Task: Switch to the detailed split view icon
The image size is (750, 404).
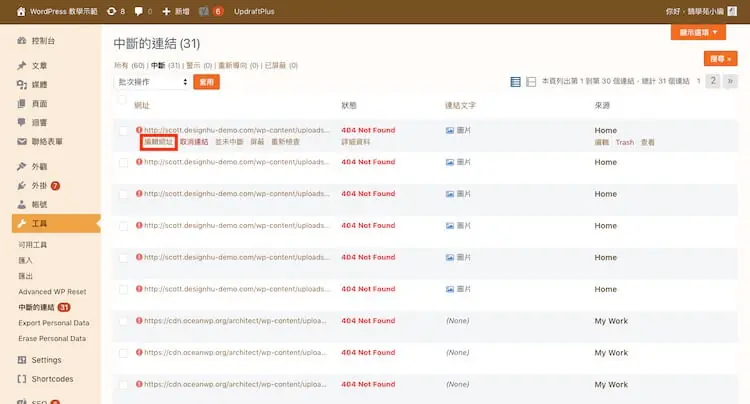Action: click(x=530, y=82)
